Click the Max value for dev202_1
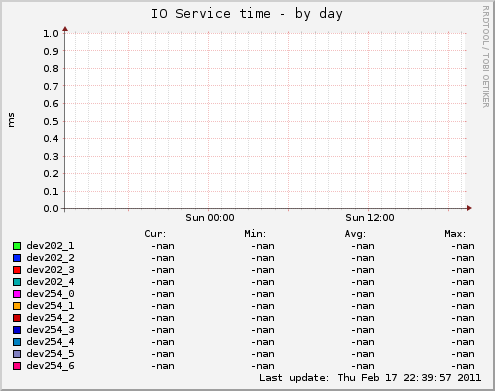The width and height of the screenshot is (495, 391). [463, 246]
